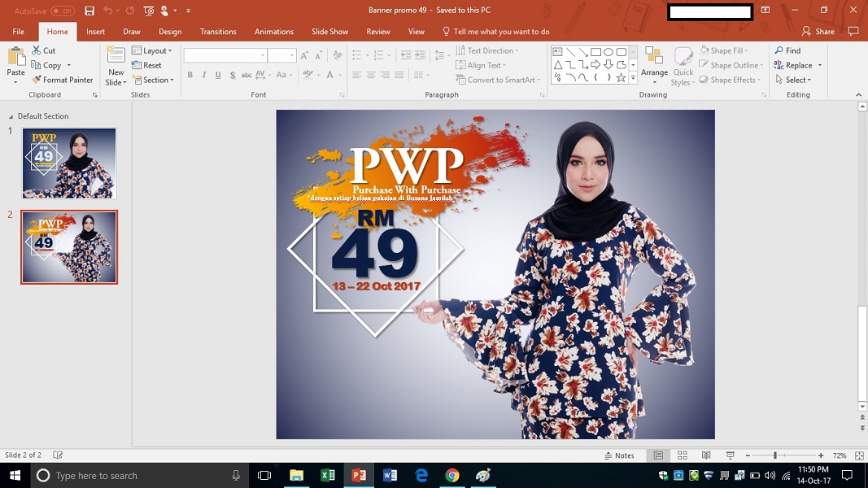Switch to the Transitions tab
This screenshot has width=868, height=488.
click(x=218, y=32)
